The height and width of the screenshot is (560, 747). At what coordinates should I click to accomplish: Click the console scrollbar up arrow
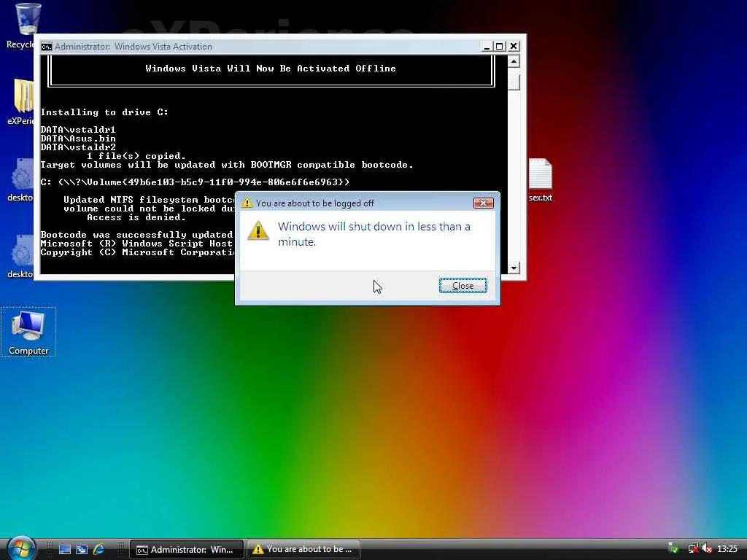514,61
